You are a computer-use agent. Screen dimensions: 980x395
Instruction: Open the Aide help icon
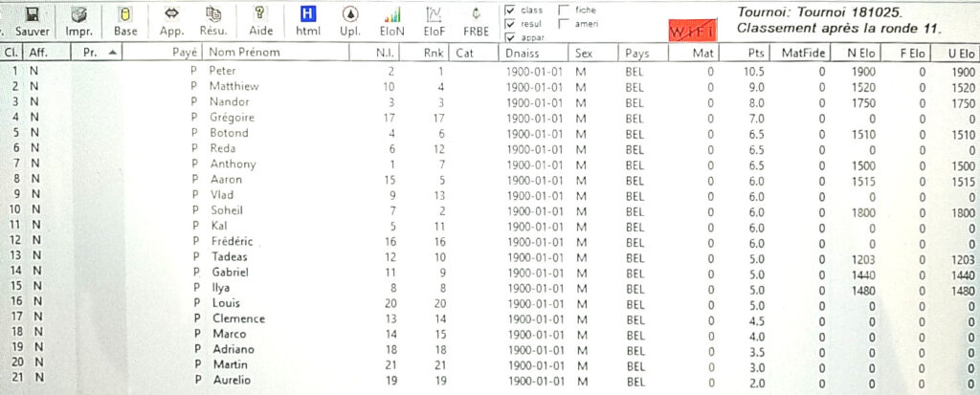click(260, 15)
